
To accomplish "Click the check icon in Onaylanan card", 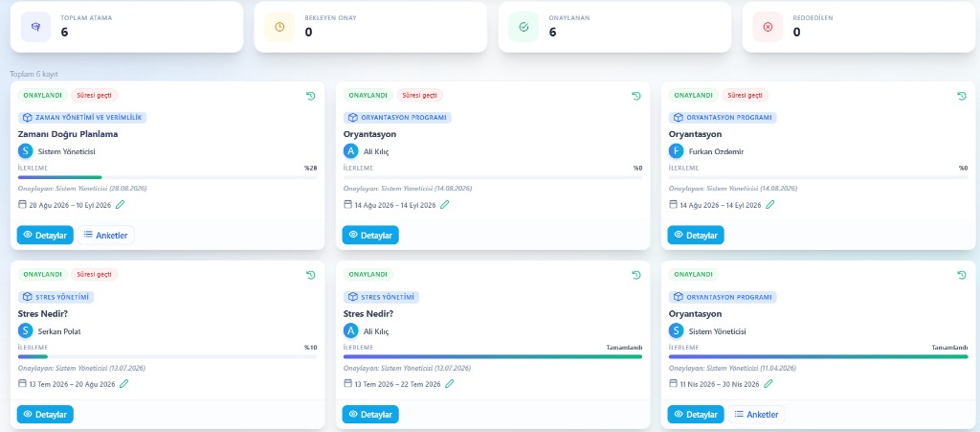I will click(x=523, y=27).
